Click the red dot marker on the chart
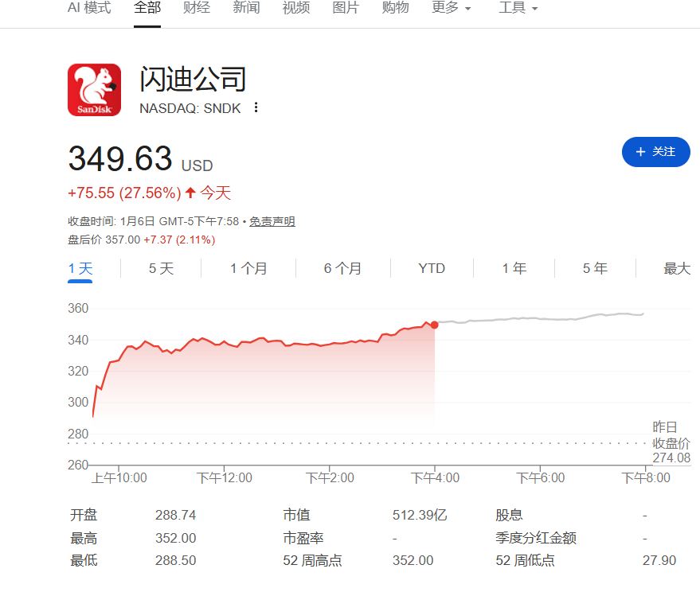700x592 pixels. point(434,325)
